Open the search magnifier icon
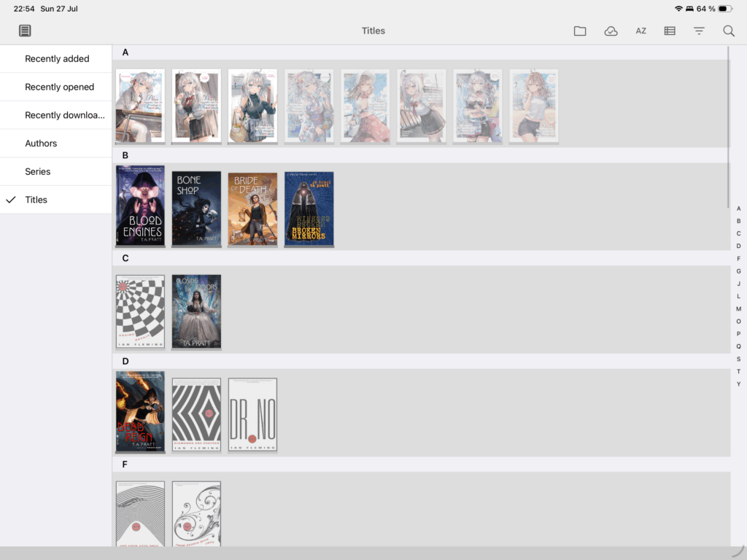 [x=729, y=31]
